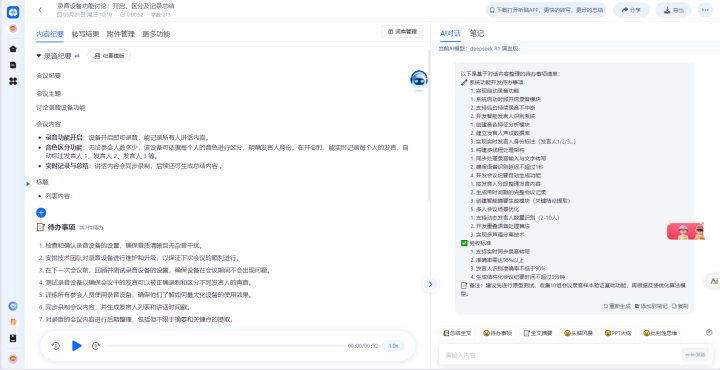The image size is (720, 370).
Task: Click the user avatar below the logo
Action: coord(13,28)
